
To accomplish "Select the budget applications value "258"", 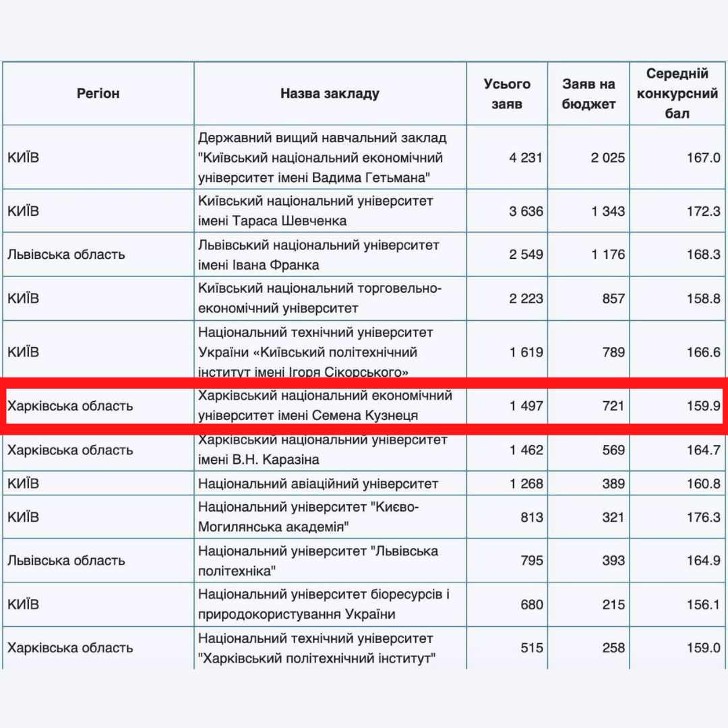I will (613, 648).
